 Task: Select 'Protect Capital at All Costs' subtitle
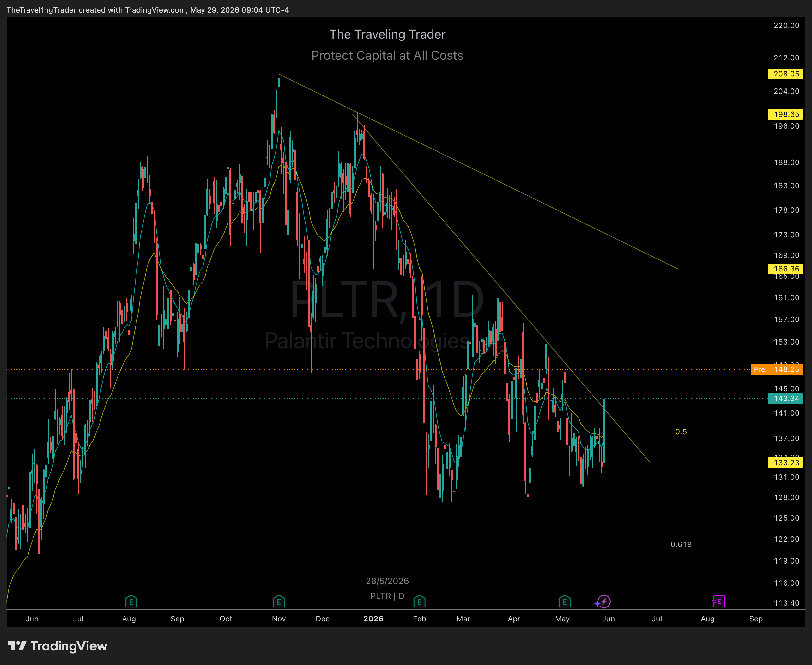pyautogui.click(x=387, y=56)
